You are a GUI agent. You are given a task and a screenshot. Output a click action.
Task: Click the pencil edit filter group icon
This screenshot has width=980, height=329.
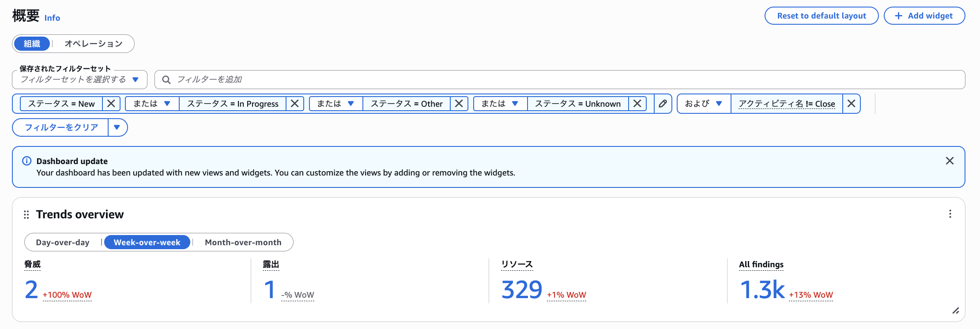click(x=663, y=104)
